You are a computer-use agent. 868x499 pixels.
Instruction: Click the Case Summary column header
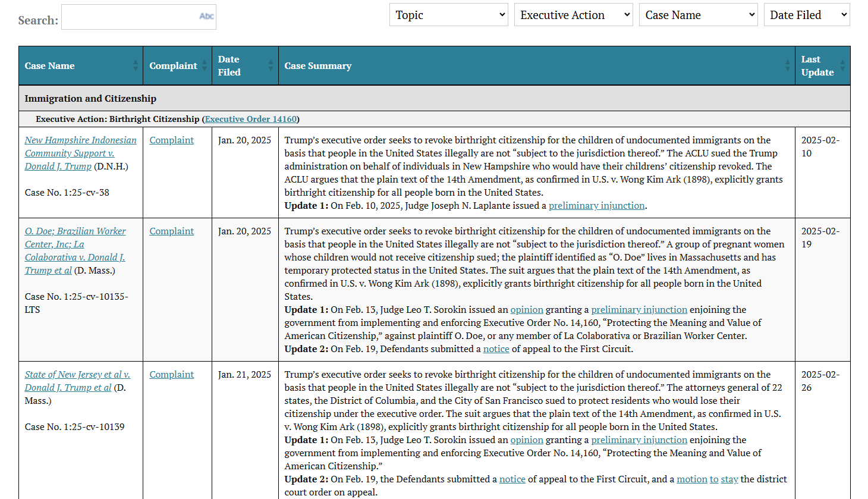coord(537,66)
